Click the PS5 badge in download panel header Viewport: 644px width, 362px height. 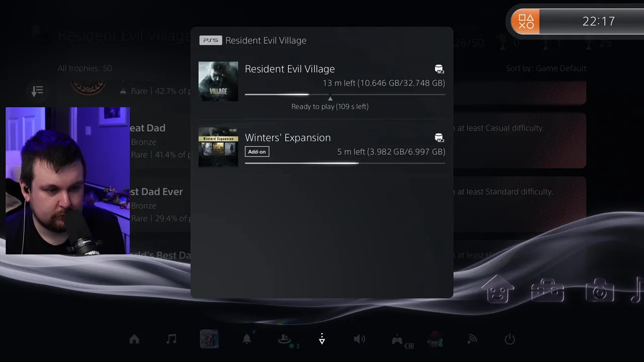(x=210, y=40)
